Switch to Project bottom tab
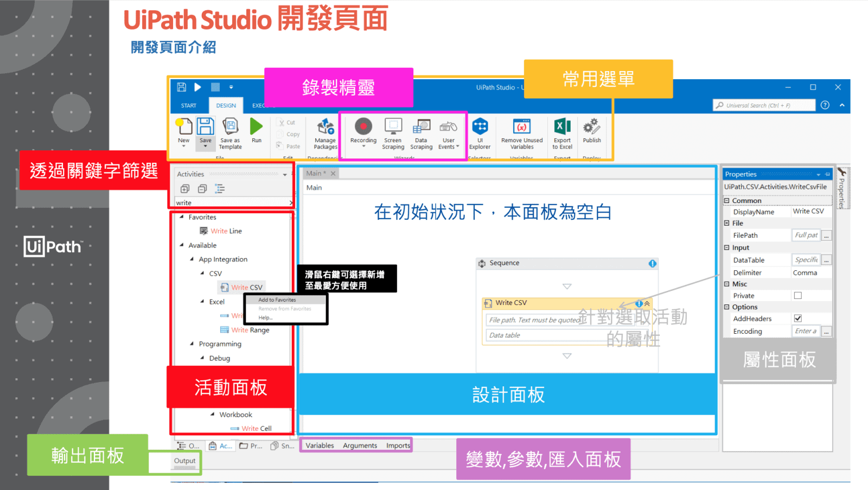 pyautogui.click(x=251, y=446)
